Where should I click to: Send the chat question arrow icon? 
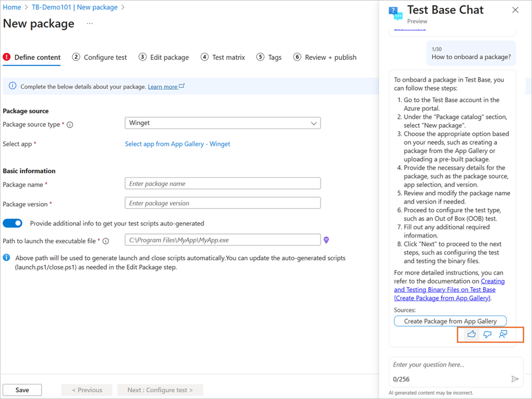point(515,379)
